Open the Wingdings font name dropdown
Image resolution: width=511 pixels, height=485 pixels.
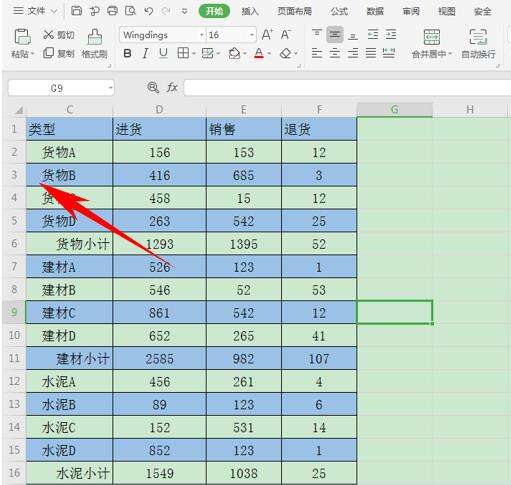(201, 35)
